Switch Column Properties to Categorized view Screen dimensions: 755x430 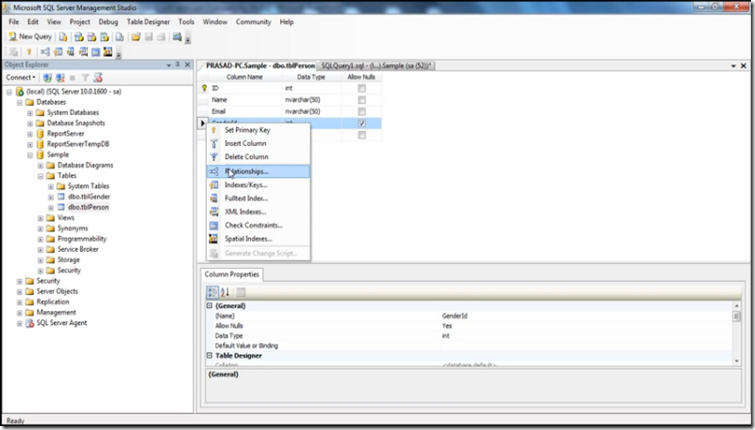click(x=212, y=292)
